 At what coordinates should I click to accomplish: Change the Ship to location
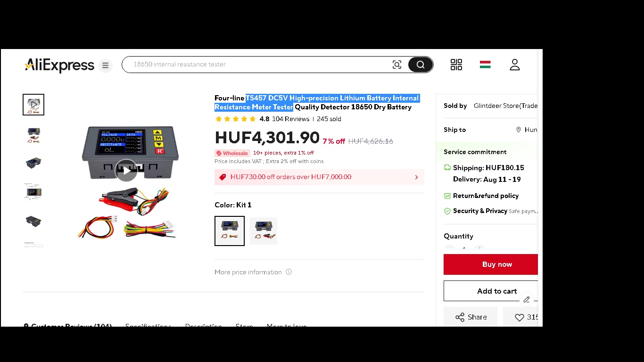[527, 130]
